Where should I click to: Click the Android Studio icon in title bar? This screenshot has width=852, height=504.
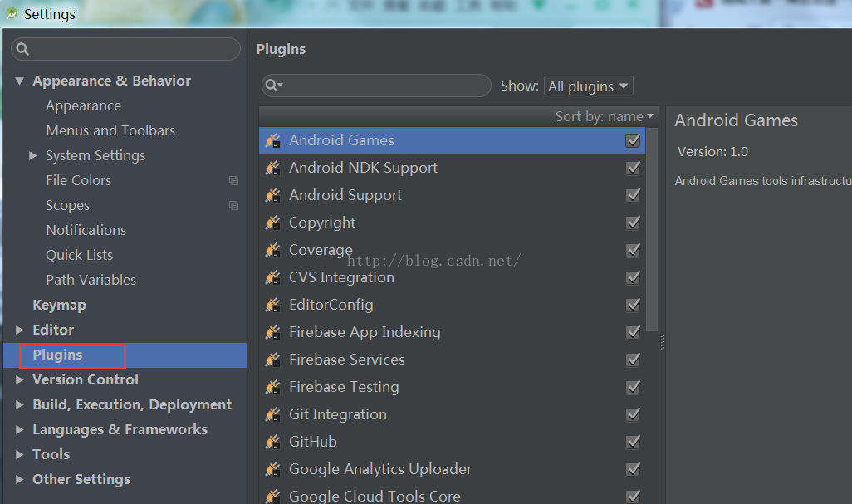12,13
